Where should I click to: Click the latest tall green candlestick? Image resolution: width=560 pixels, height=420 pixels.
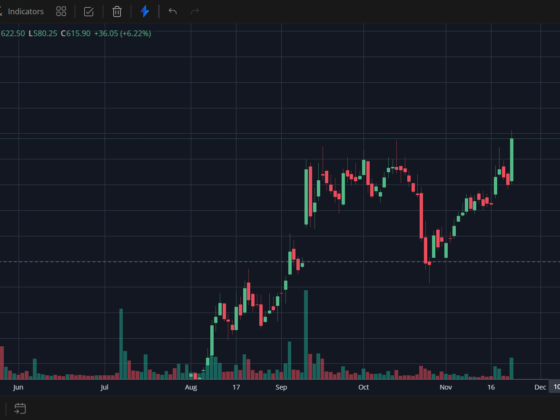(512, 160)
